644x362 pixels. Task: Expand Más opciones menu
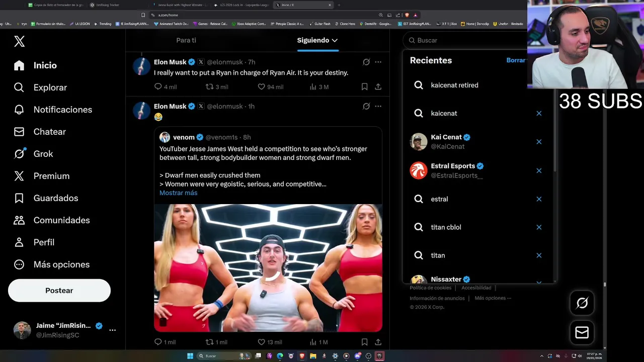click(52, 264)
